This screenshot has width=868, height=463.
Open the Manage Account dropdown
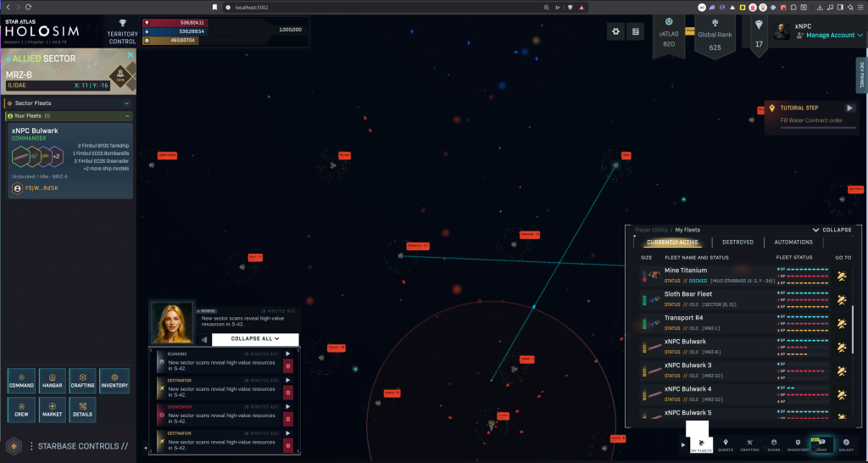[x=830, y=36]
